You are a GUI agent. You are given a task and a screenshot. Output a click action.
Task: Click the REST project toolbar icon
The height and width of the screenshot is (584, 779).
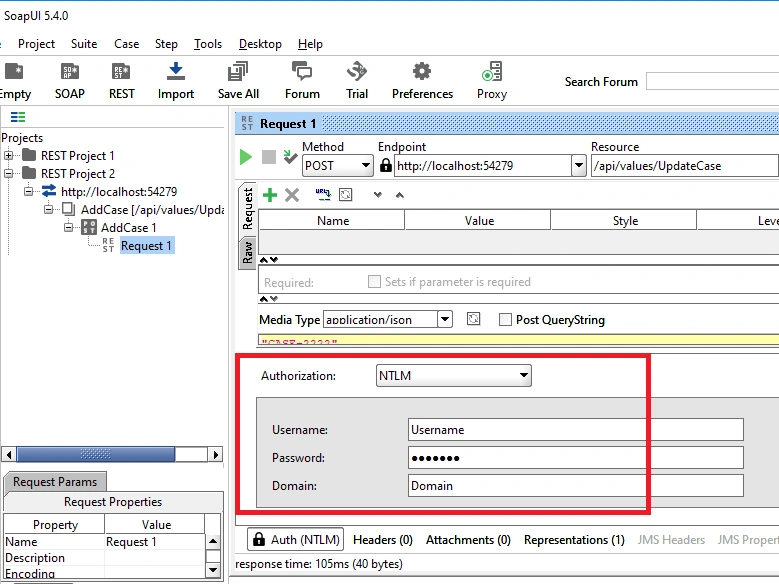click(x=121, y=72)
